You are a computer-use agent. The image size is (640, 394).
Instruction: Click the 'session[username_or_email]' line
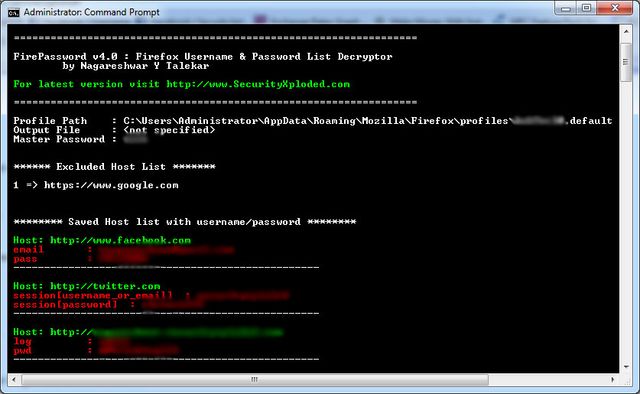[x=151, y=295]
